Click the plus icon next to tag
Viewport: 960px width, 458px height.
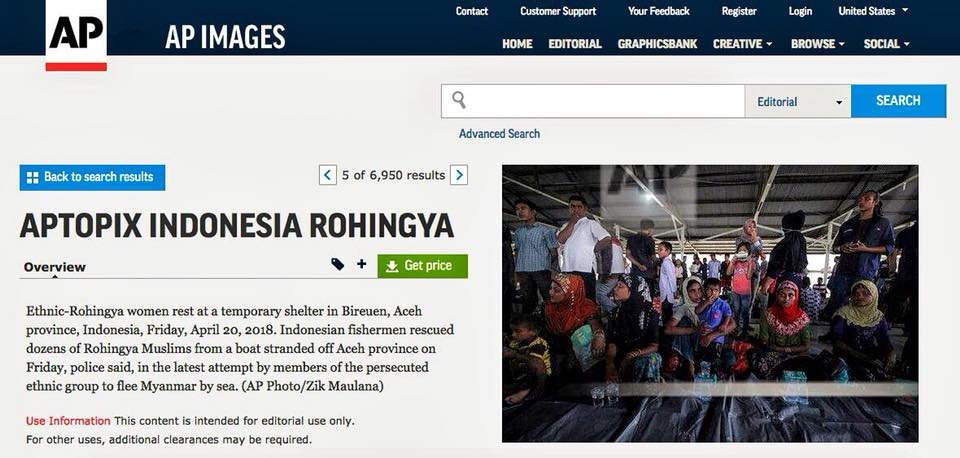tap(362, 264)
